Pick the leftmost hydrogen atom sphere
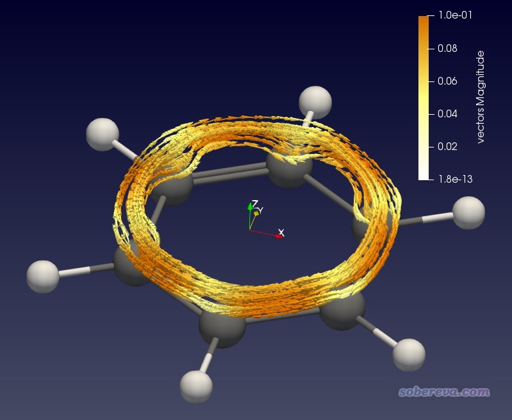512x420 pixels. point(43,276)
